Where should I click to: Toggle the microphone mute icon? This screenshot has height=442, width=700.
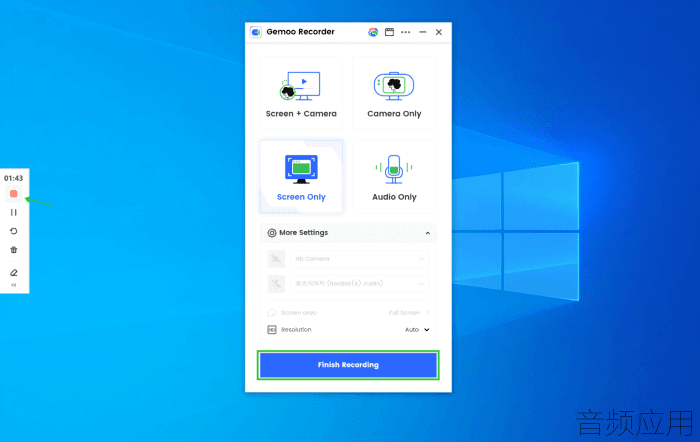[x=276, y=284]
